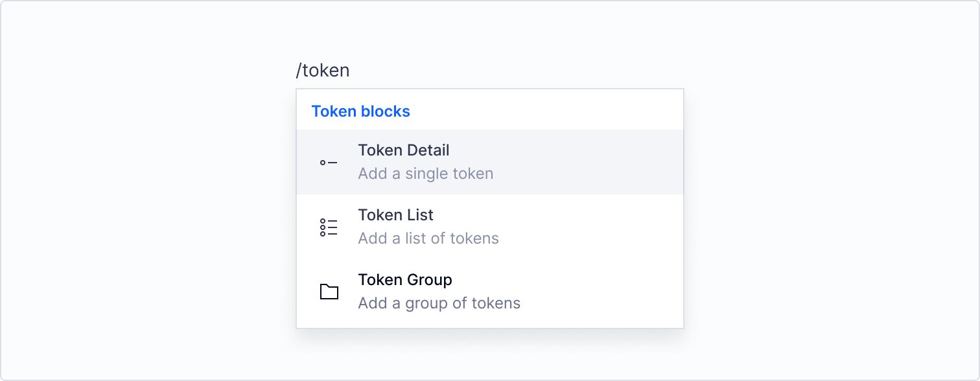Click empty space in the Token List row

pos(583,227)
